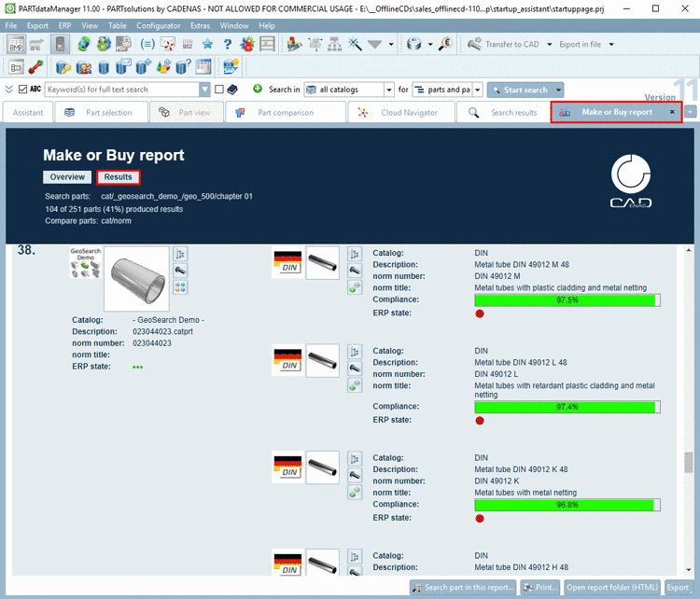The width and height of the screenshot is (700, 599).
Task: Switch to the Search results tab
Action: tap(503, 113)
